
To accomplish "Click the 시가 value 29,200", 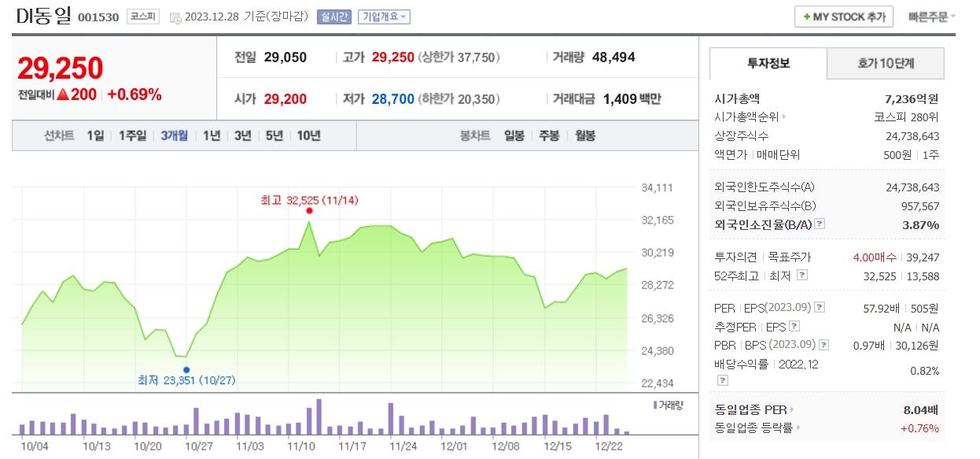I will [286, 99].
